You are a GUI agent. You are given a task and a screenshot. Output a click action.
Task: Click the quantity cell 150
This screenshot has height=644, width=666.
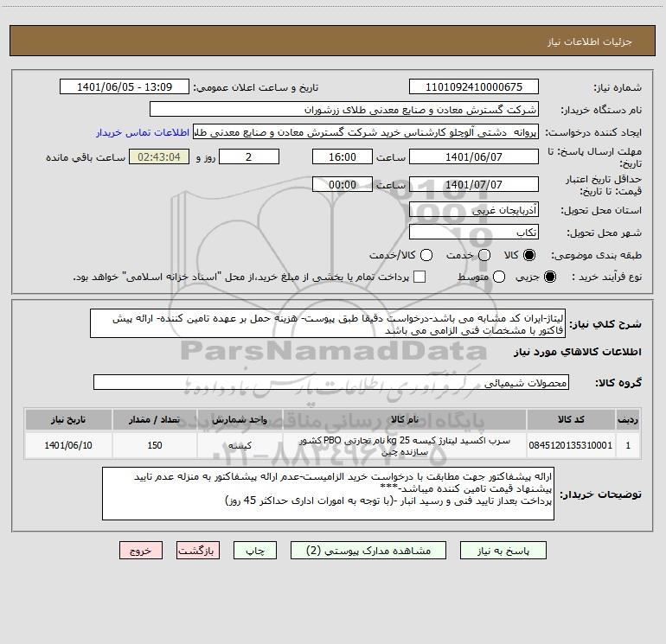[155, 445]
